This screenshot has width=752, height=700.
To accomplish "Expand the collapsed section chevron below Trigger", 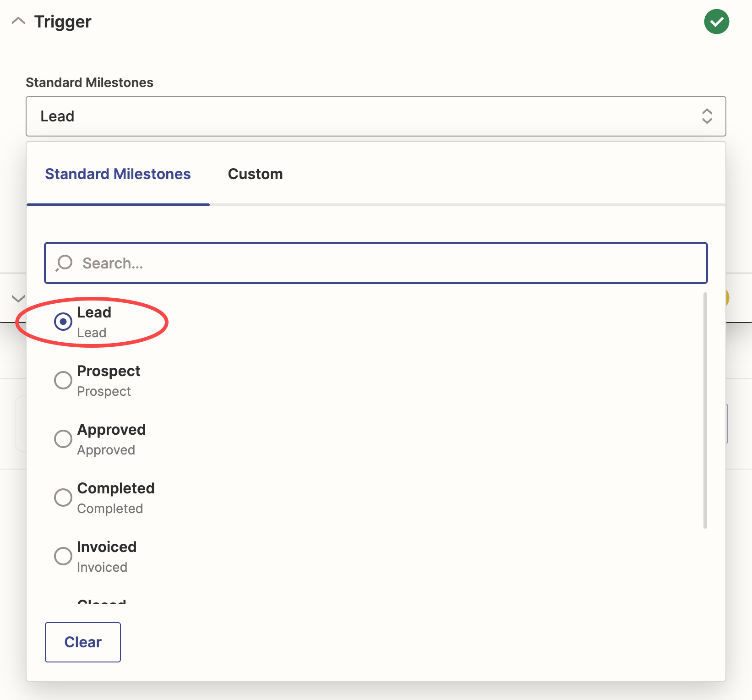I will 18,299.
